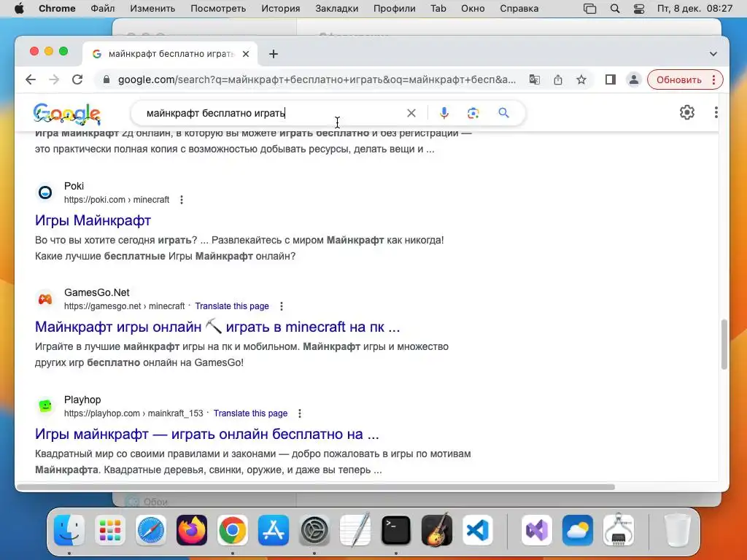This screenshot has height=560, width=747.
Task: Open the Файл menu
Action: click(x=102, y=9)
